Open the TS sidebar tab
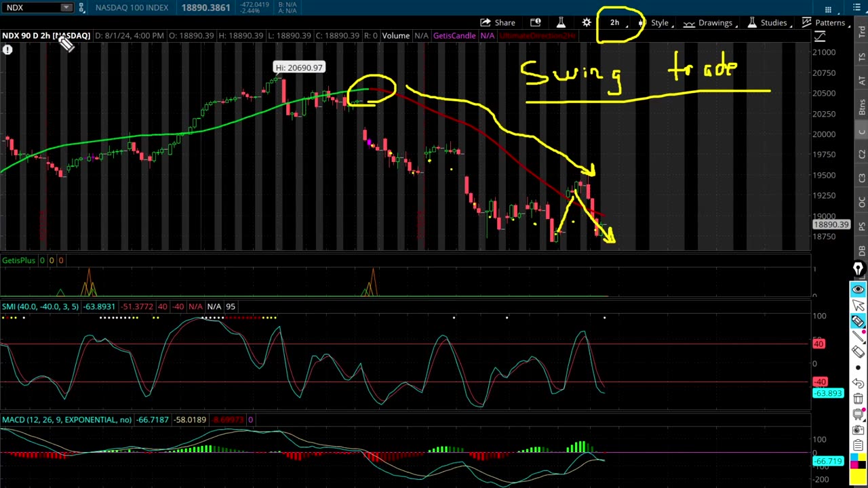 pos(862,58)
